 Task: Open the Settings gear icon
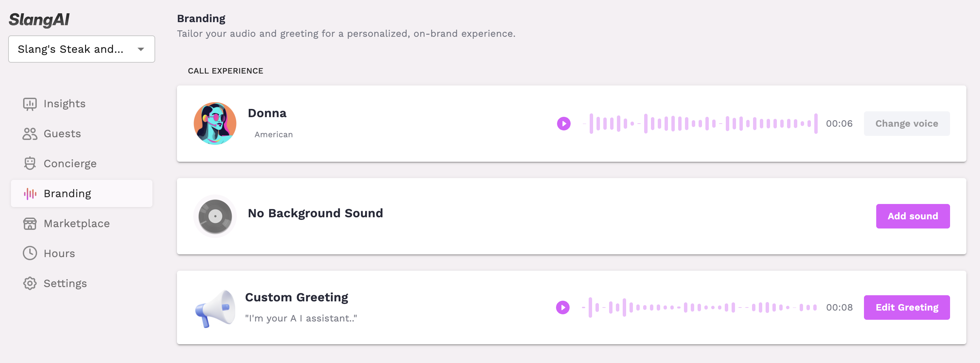click(x=30, y=283)
